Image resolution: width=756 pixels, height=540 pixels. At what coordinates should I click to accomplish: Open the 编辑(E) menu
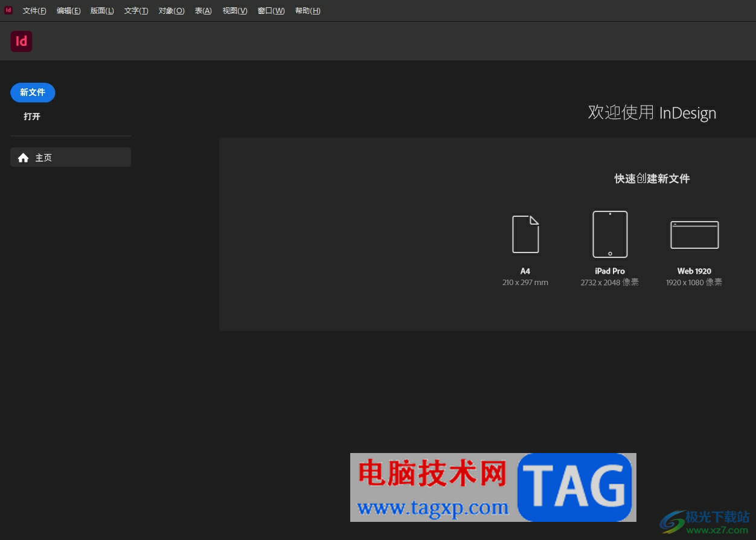[68, 11]
